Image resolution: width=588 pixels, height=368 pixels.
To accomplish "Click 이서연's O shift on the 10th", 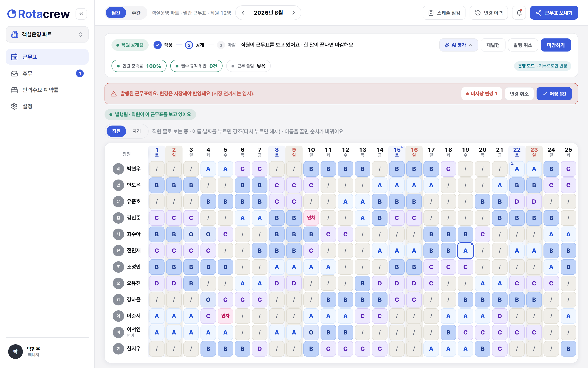I will point(311,332).
